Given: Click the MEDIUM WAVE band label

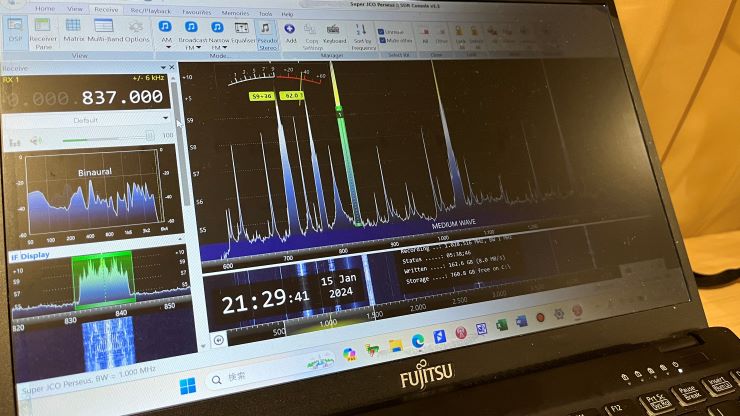Looking at the screenshot, I should click(x=454, y=224).
